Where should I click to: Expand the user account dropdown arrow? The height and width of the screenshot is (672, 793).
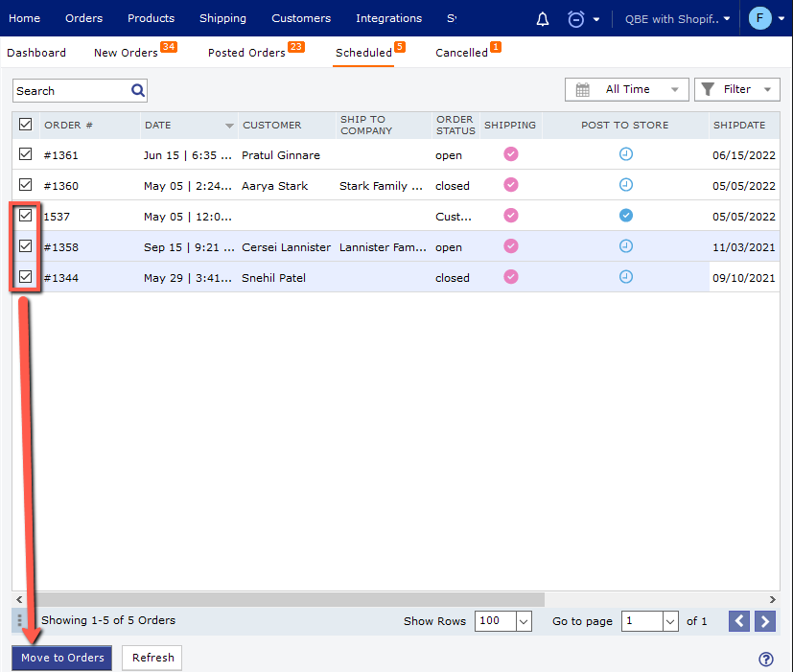[781, 19]
